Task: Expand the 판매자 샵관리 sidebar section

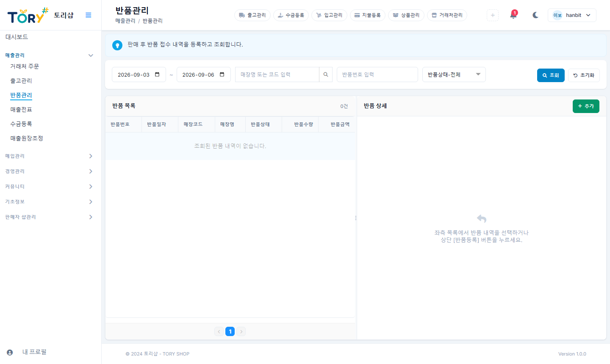Action: pos(49,217)
